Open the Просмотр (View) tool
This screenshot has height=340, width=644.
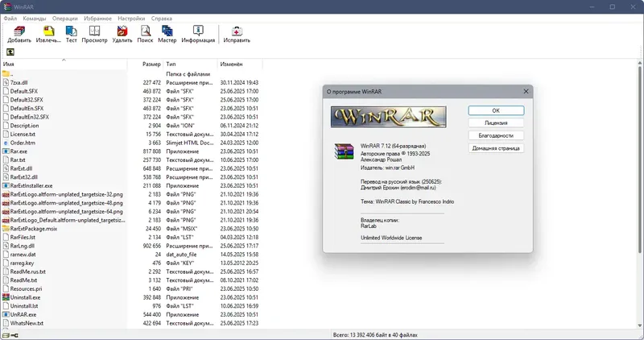pyautogui.click(x=94, y=34)
